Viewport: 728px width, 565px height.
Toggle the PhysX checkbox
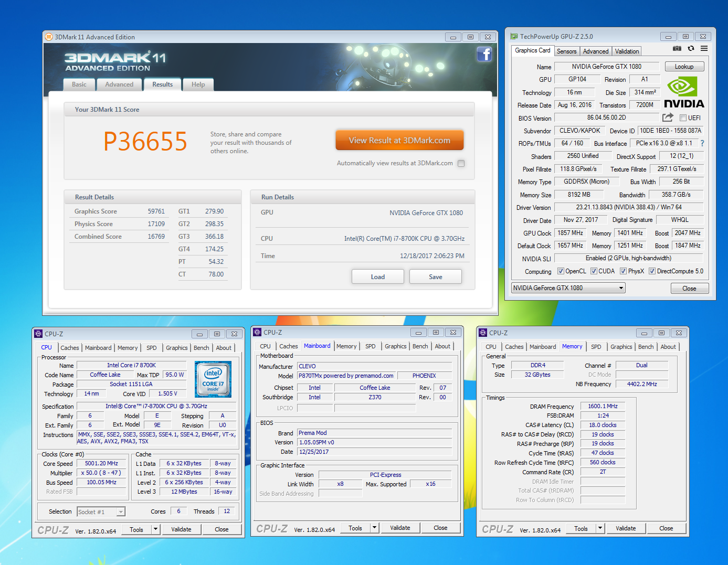pos(623,271)
